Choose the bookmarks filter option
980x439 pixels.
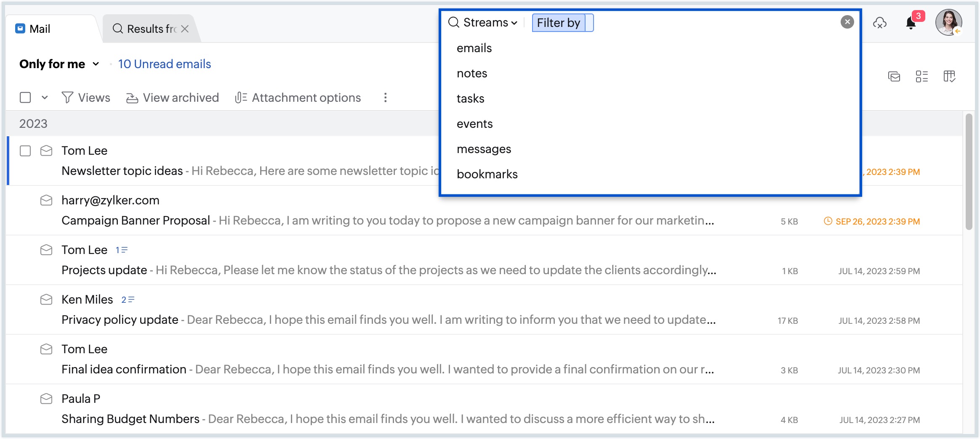[x=487, y=174]
